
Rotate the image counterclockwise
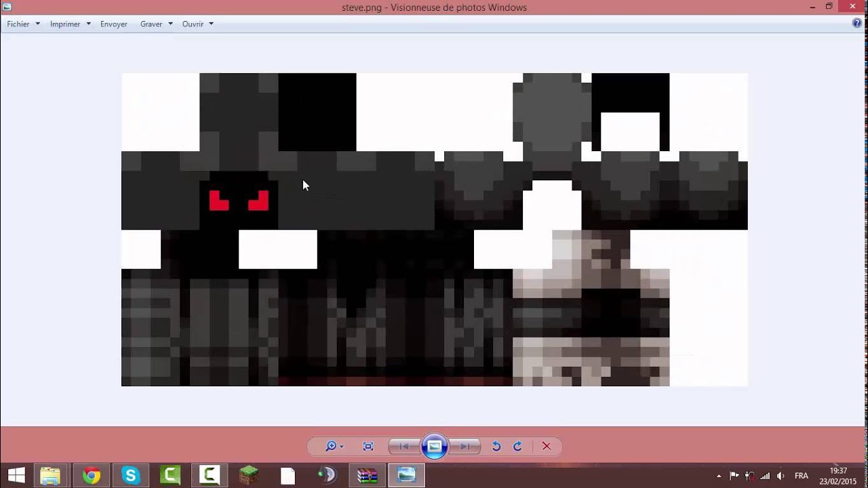click(496, 446)
